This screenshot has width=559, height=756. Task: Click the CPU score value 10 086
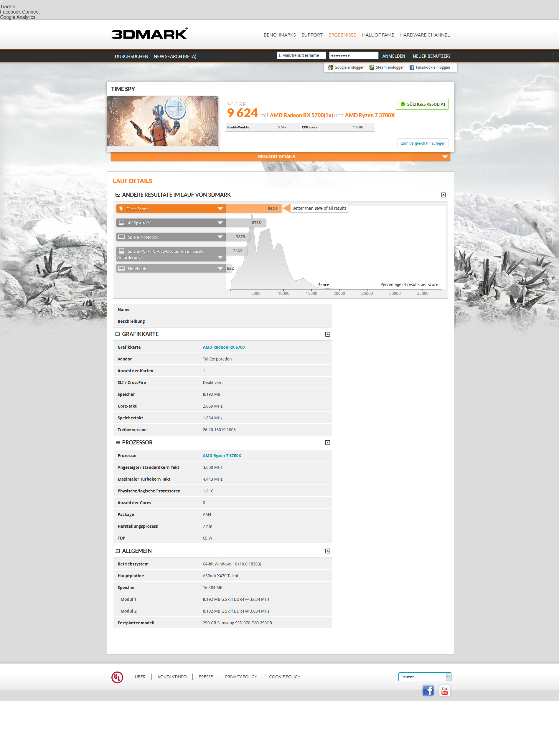(x=358, y=128)
